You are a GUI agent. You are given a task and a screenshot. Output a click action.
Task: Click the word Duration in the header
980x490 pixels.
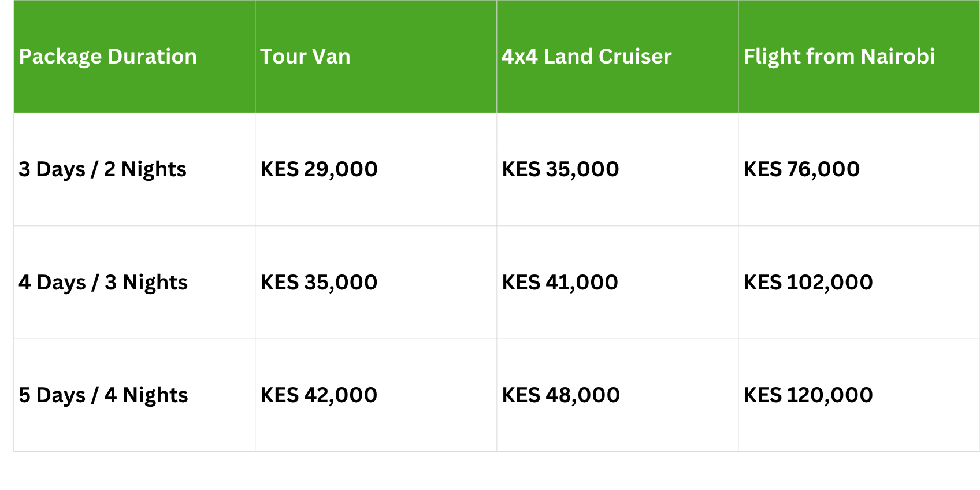pyautogui.click(x=152, y=57)
